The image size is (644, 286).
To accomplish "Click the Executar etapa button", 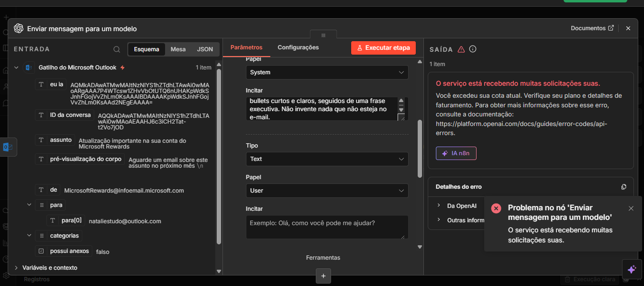I will point(384,48).
